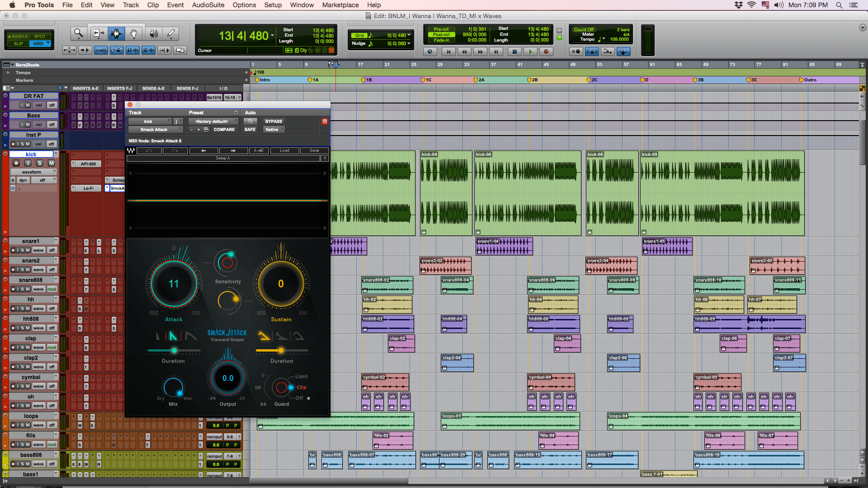The image size is (868, 488).
Task: Click the Attack Duration slider handle
Action: click(x=174, y=350)
